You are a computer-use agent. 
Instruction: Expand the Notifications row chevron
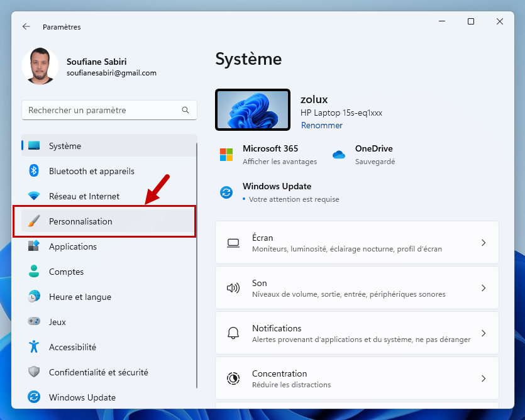point(484,333)
